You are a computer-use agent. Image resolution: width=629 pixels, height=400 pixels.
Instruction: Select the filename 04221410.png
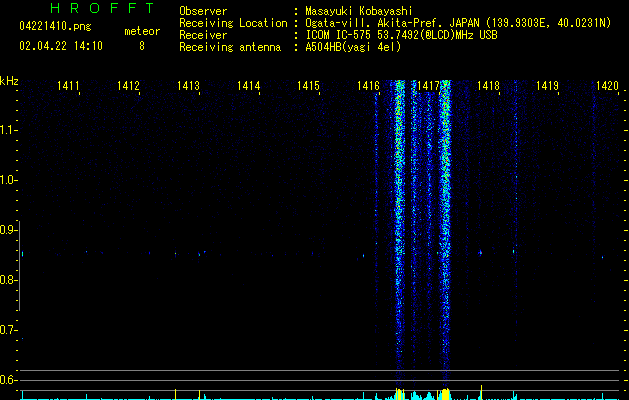[55, 26]
